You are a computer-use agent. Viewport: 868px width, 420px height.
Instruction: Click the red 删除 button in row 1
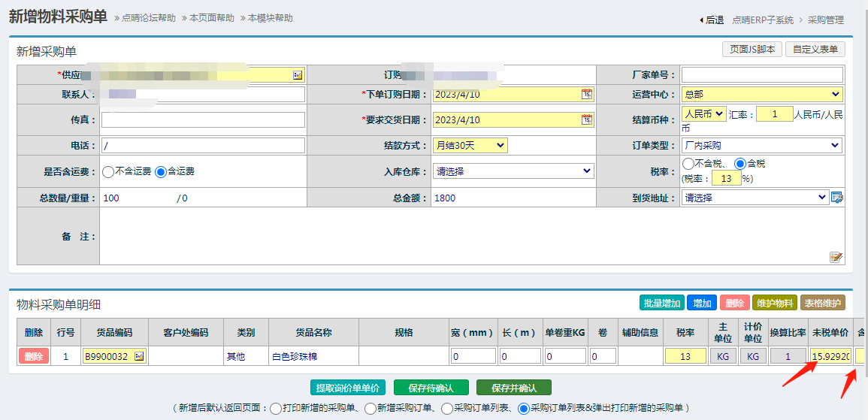click(x=34, y=357)
